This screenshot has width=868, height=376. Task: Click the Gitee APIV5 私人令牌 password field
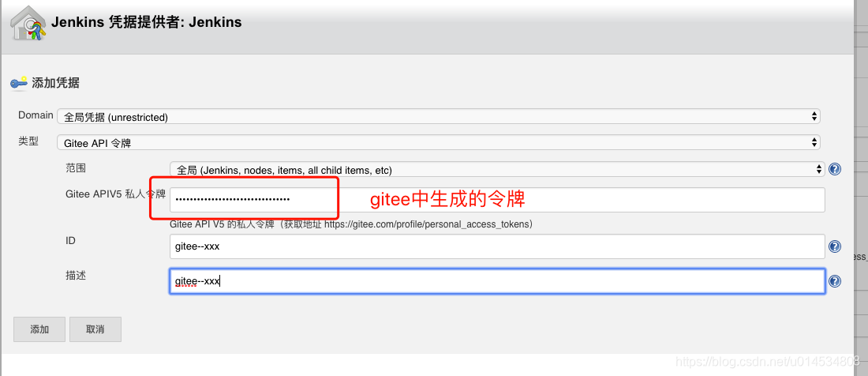(497, 200)
